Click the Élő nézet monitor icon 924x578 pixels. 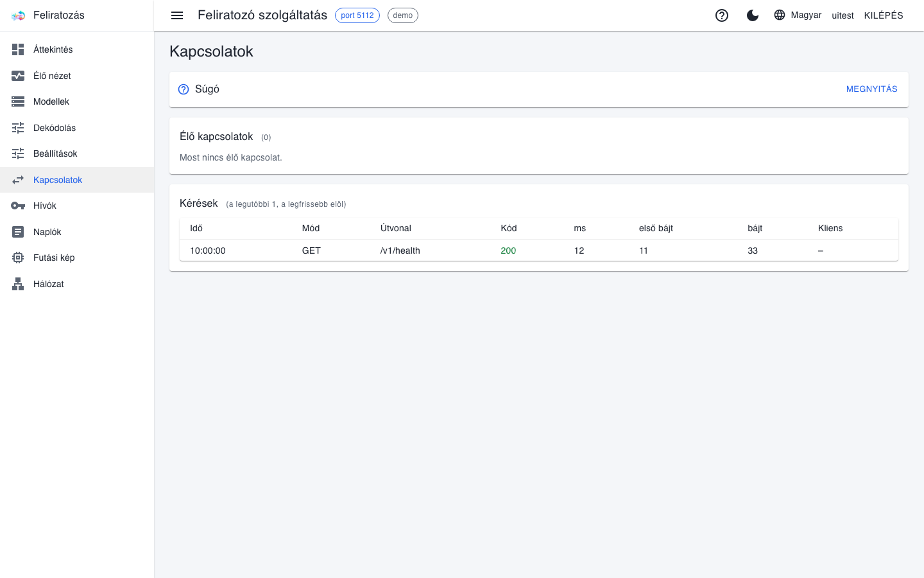tap(18, 76)
